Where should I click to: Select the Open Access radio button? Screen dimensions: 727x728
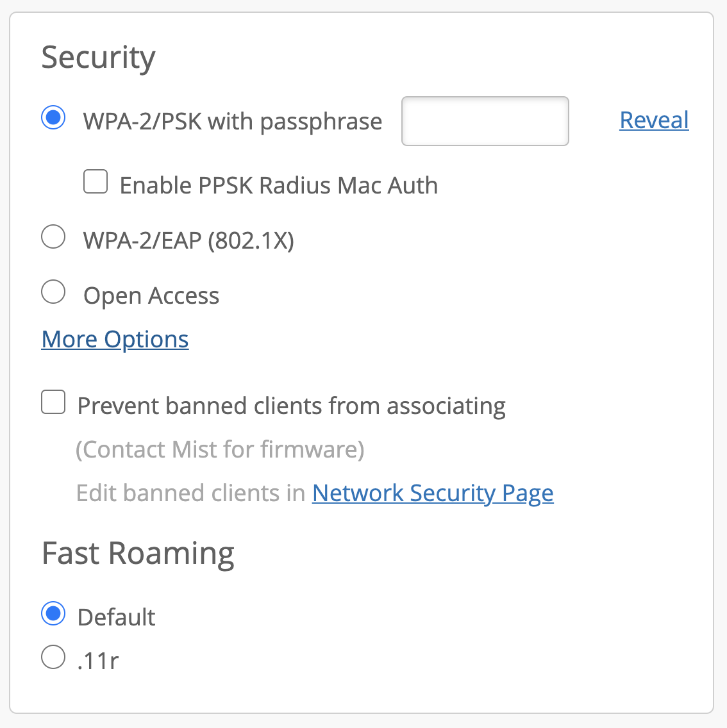53,292
